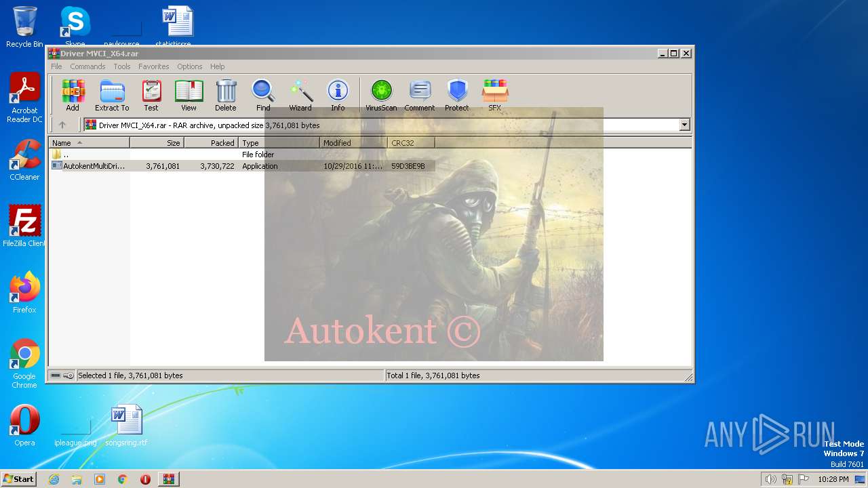Viewport: 868px width, 488px height.
Task: Click the drive icon in status bar
Action: 56,375
